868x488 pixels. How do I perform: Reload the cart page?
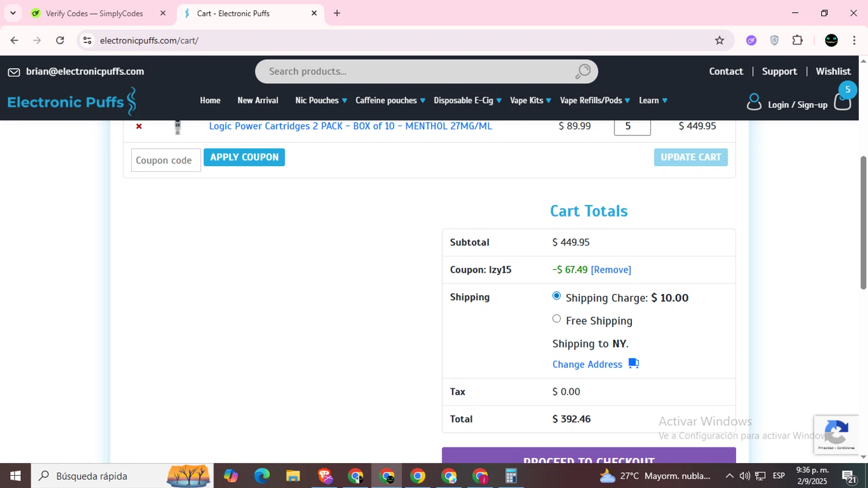click(60, 41)
